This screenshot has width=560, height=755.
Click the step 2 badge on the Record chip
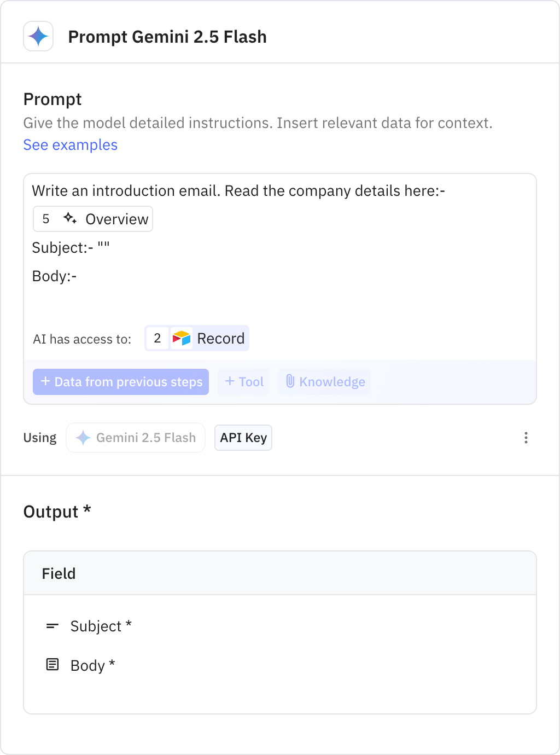coord(157,338)
